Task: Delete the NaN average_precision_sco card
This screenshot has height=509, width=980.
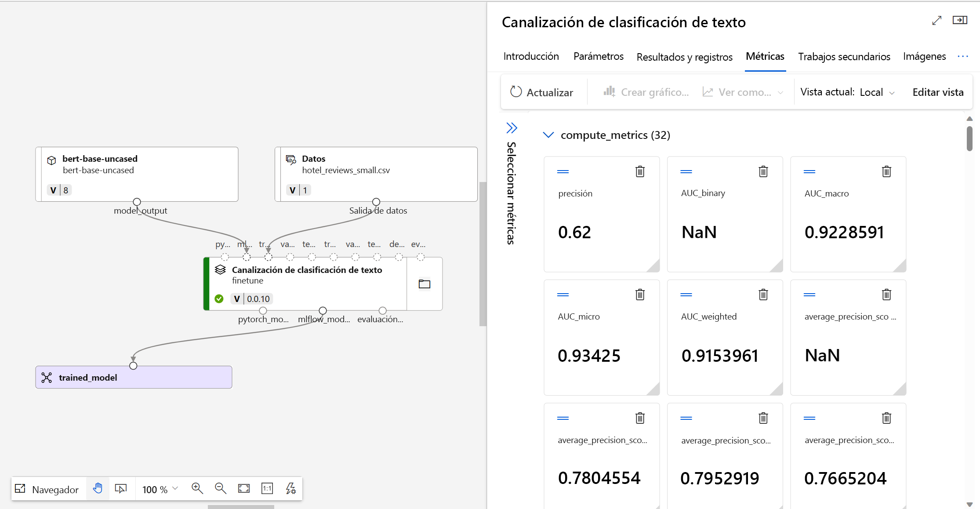Action: pyautogui.click(x=886, y=294)
